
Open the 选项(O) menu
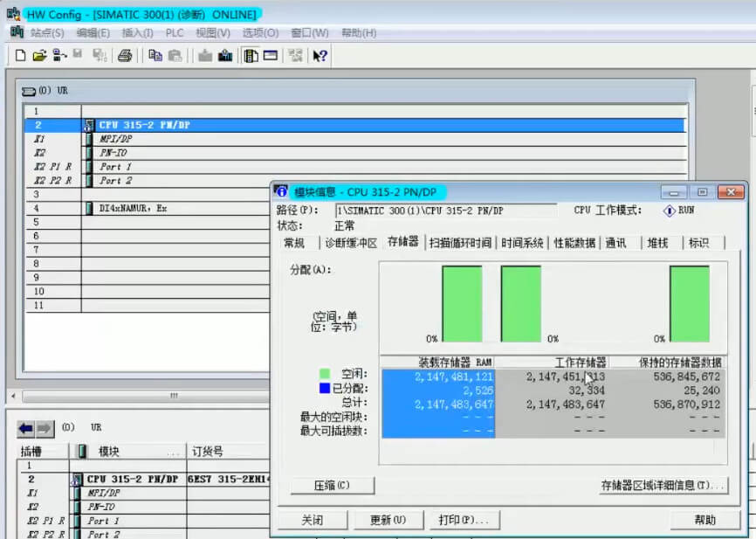(x=260, y=33)
